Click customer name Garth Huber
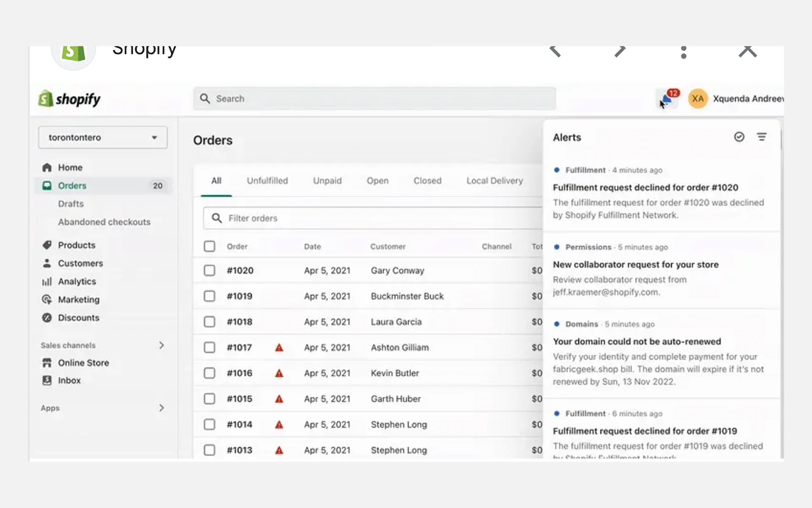This screenshot has width=812, height=508. (396, 399)
